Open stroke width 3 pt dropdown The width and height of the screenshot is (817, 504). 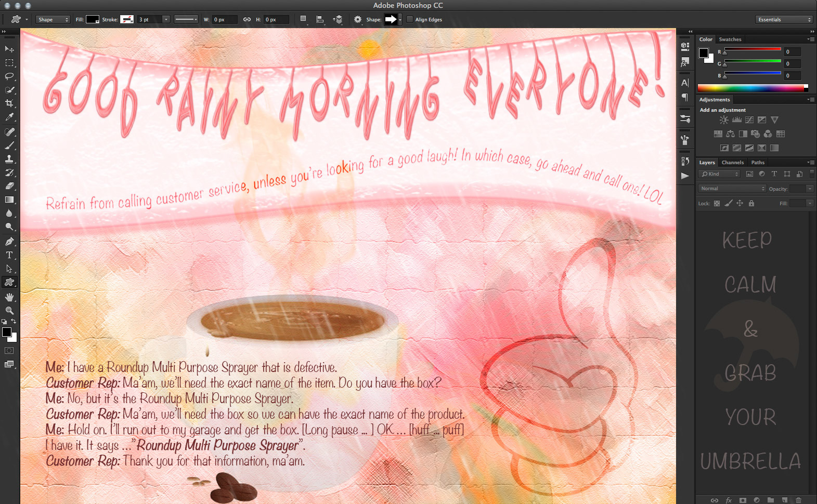click(166, 20)
